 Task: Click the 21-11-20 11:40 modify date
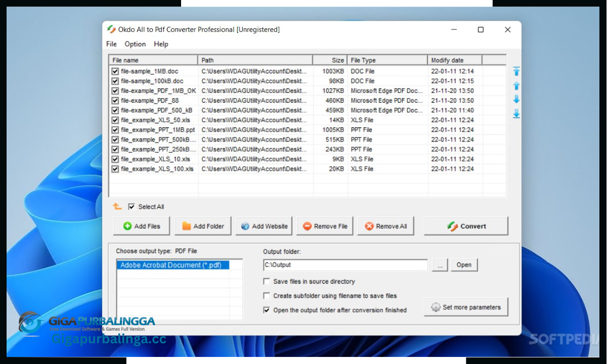452,110
